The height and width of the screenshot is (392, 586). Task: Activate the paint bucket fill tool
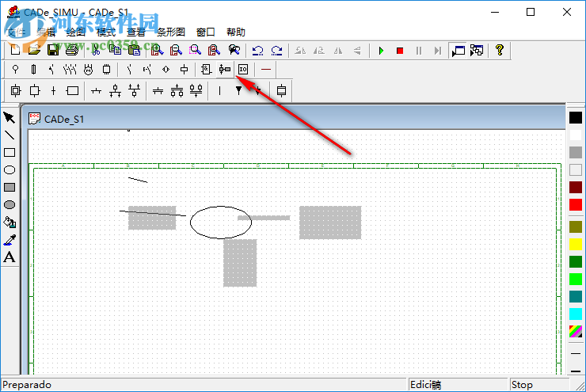[x=10, y=223]
